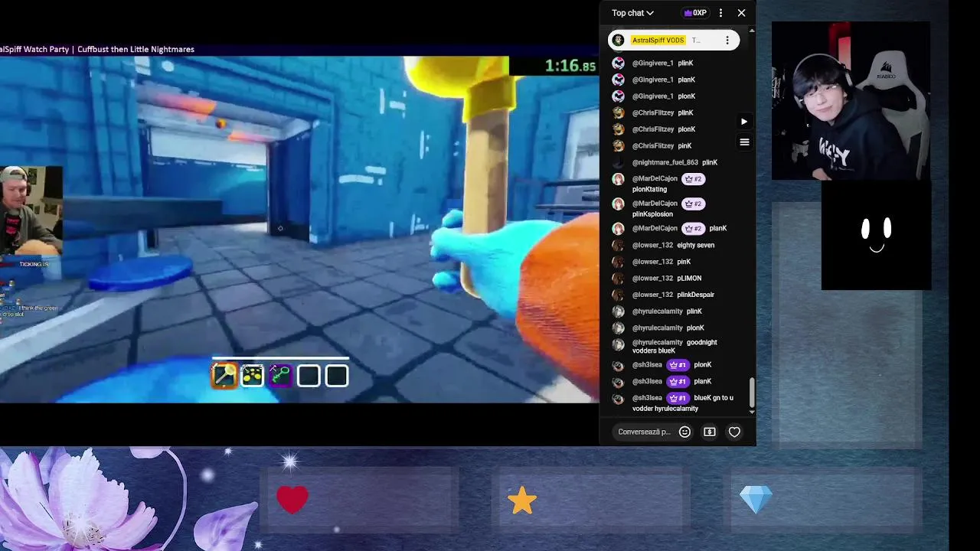Click chat scroll-up arrow

pos(752,31)
